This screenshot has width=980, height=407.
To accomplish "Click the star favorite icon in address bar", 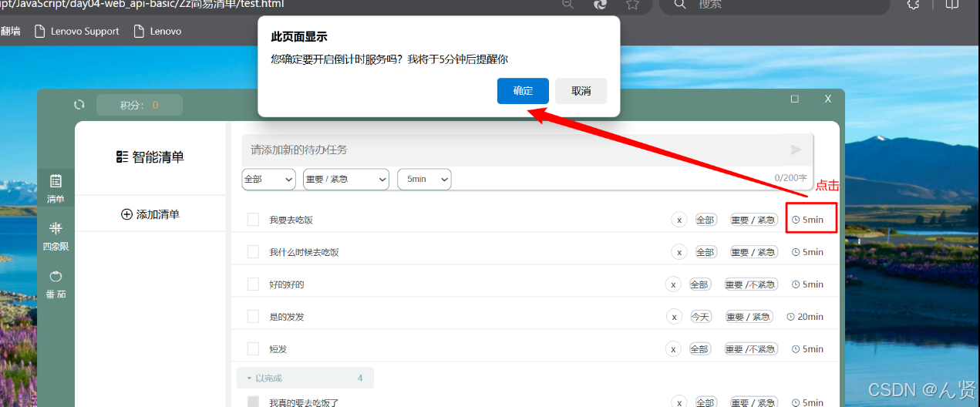I will (632, 5).
